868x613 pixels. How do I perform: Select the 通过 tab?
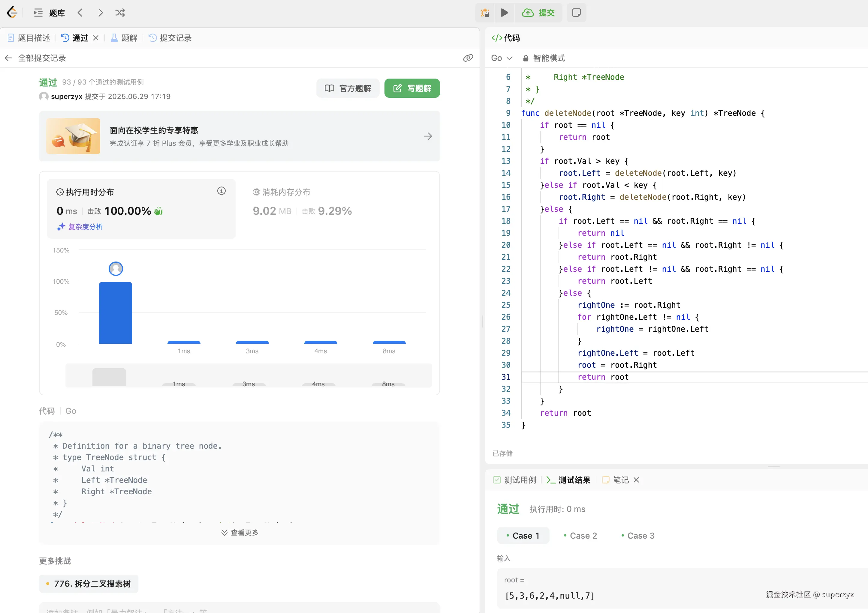75,38
